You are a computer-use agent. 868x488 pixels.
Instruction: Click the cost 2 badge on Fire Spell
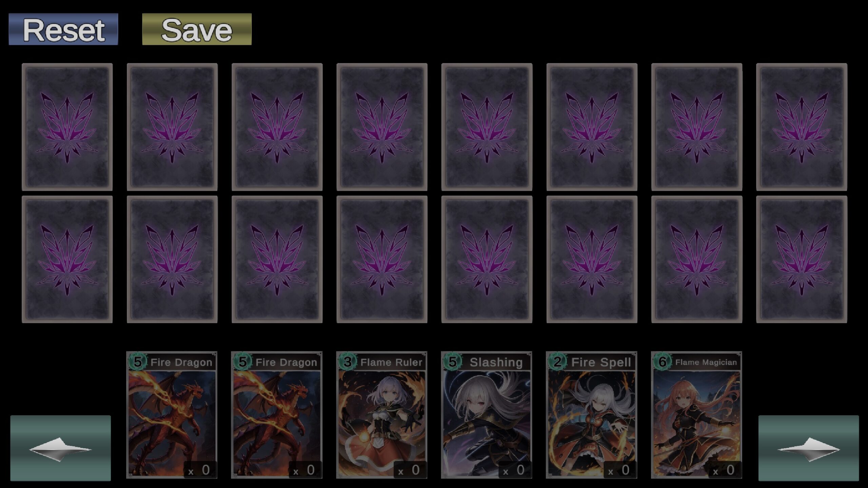[557, 362]
